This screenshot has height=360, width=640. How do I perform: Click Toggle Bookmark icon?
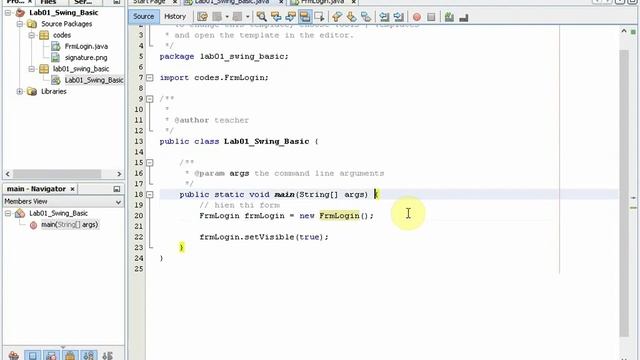pyautogui.click(x=366, y=17)
